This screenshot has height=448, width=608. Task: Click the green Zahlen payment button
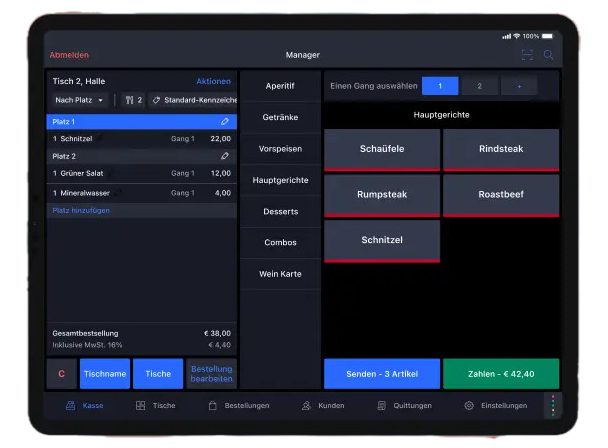click(501, 374)
